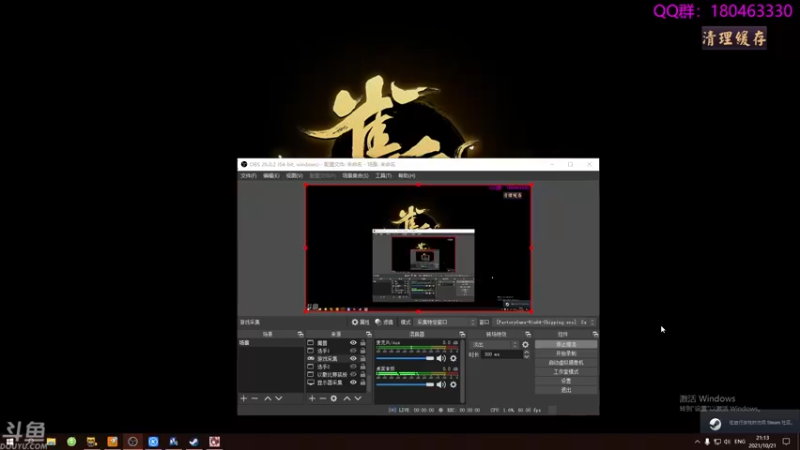The width and height of the screenshot is (800, 450).
Task: Click the OBS preview canvas
Action: (418, 248)
